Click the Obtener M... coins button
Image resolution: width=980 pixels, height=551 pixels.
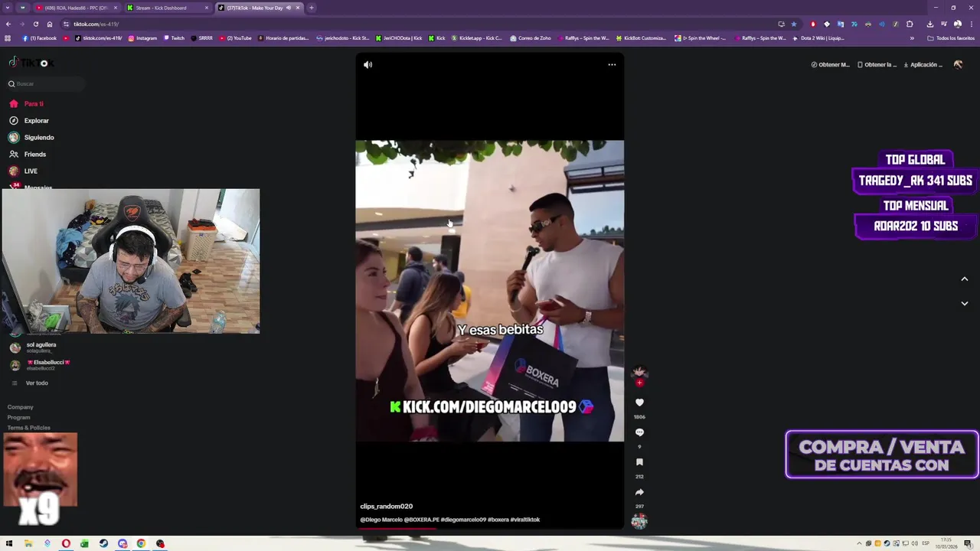pos(831,65)
